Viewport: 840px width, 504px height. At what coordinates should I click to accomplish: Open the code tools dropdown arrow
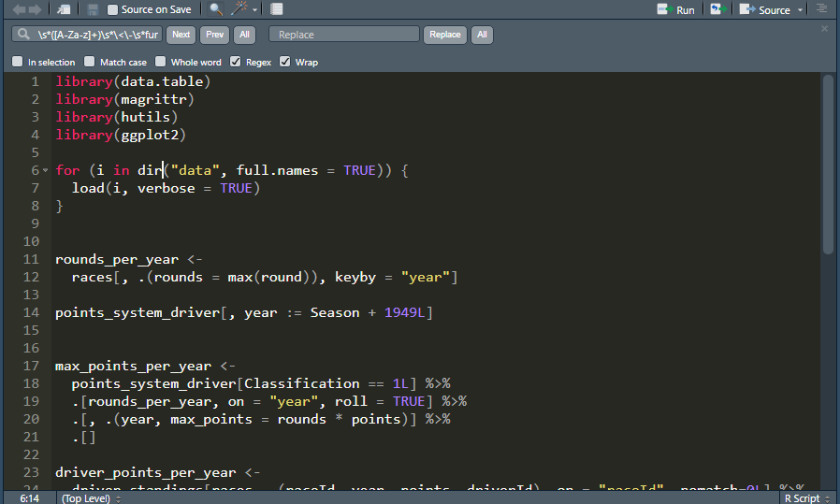(x=255, y=10)
